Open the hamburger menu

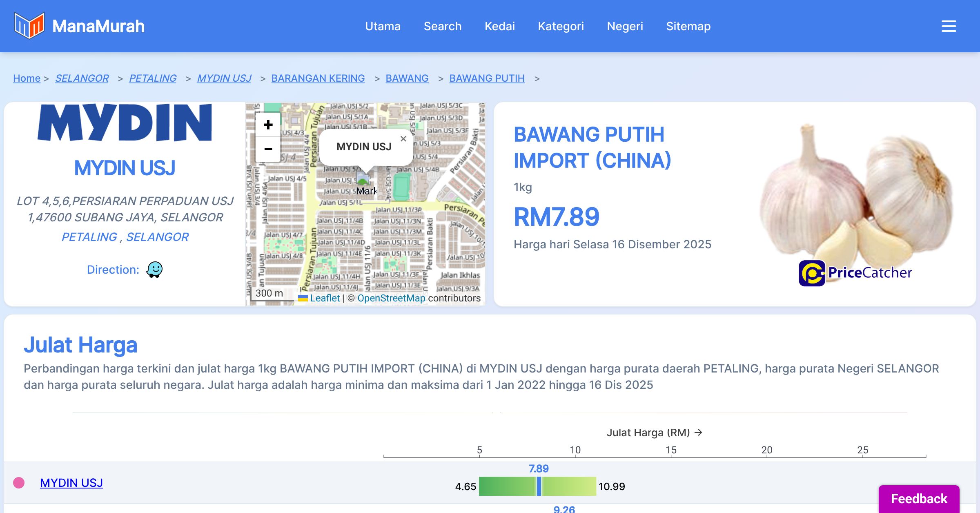949,26
